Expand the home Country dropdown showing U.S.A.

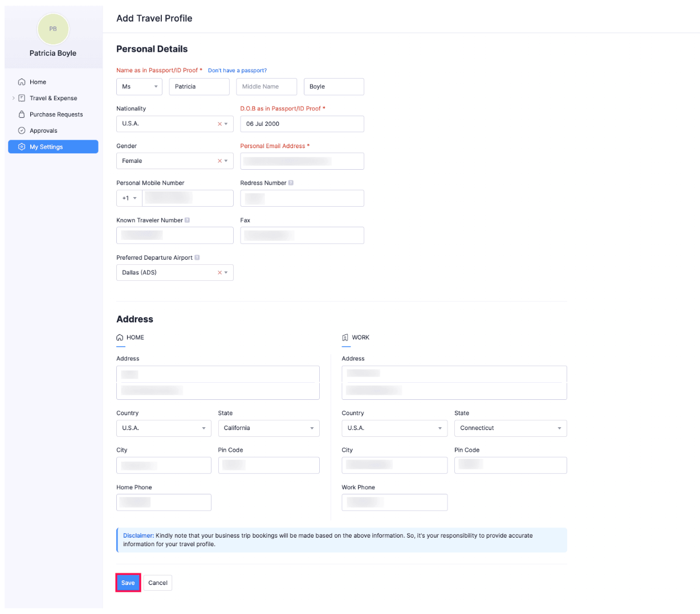164,428
